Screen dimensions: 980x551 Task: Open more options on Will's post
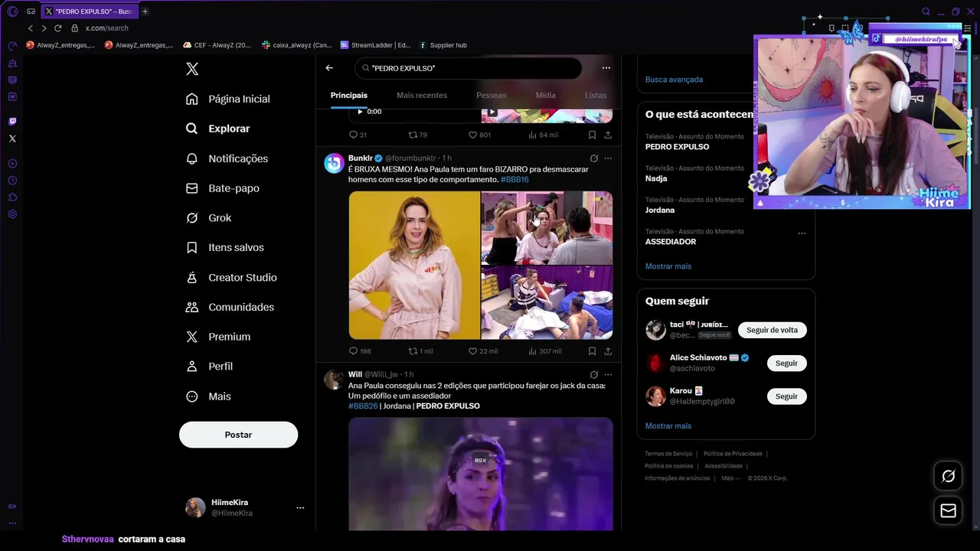click(608, 374)
